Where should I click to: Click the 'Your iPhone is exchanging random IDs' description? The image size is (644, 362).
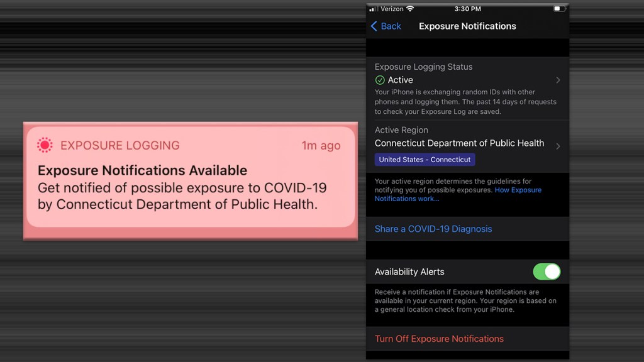[465, 102]
